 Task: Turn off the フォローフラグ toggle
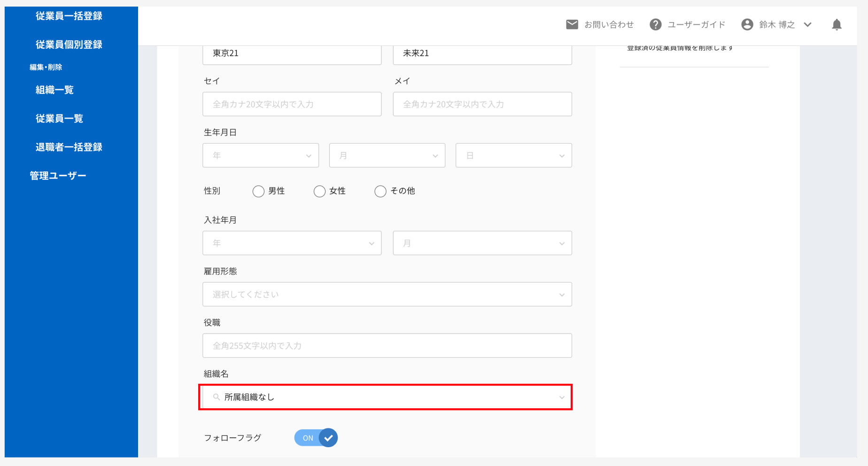click(316, 438)
